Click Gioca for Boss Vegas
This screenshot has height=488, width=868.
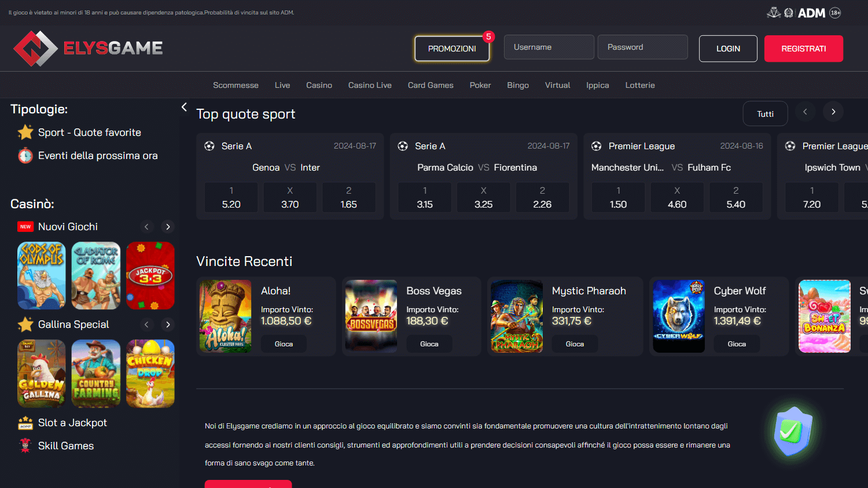click(429, 344)
